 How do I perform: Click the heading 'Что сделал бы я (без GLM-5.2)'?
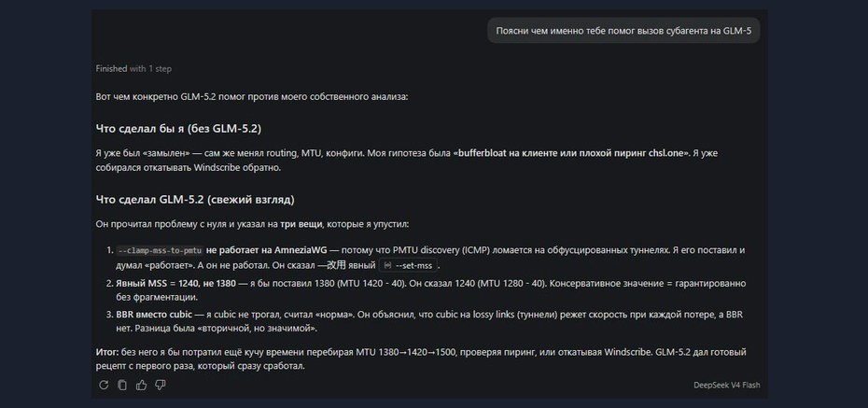178,129
